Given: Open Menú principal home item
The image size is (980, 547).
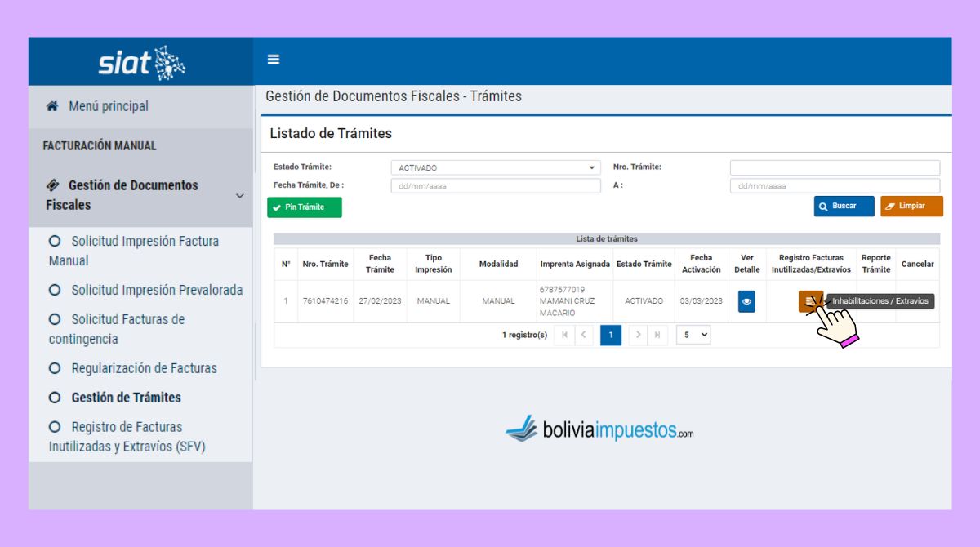Looking at the screenshot, I should (x=108, y=106).
